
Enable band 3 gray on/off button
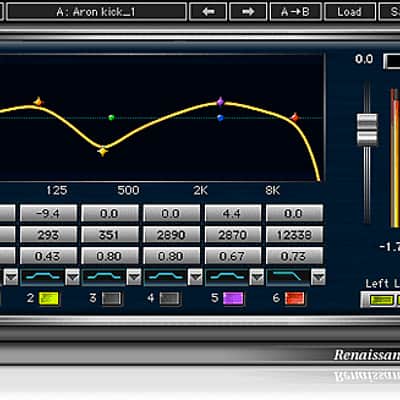(111, 298)
